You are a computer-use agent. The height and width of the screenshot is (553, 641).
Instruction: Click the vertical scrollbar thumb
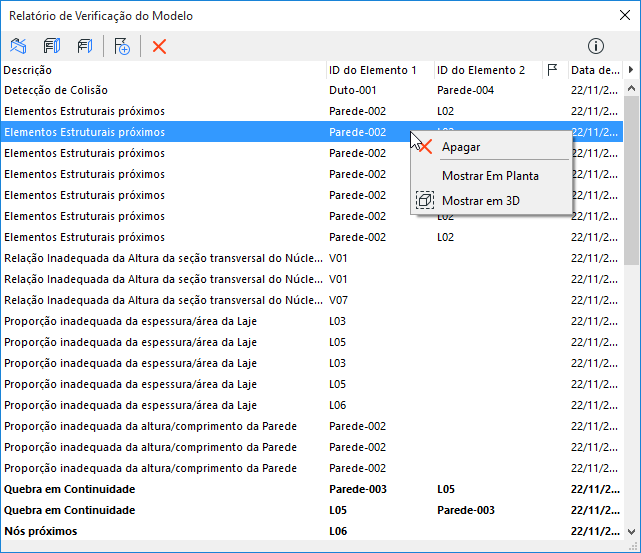631,180
